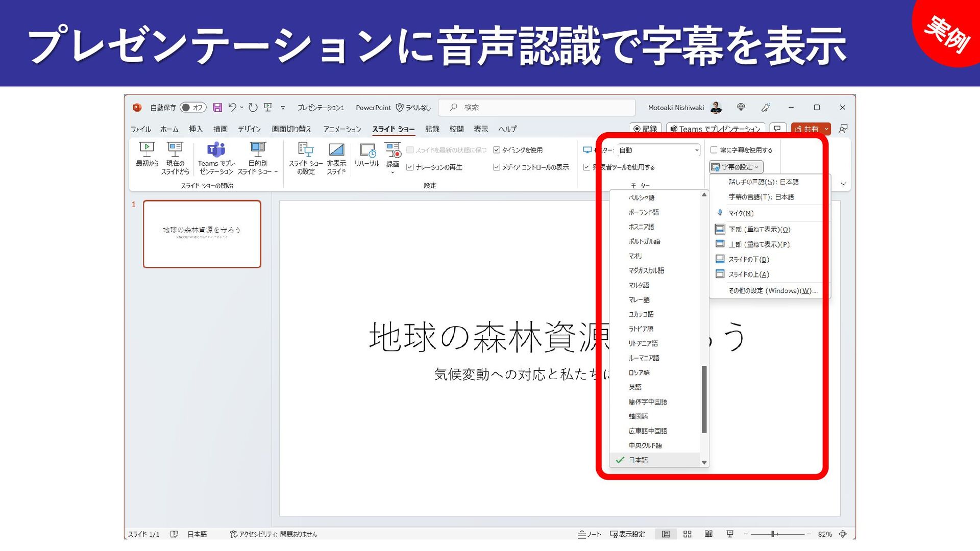Click the 最初から slideshow start icon
This screenshot has width=980, height=551.
146,150
